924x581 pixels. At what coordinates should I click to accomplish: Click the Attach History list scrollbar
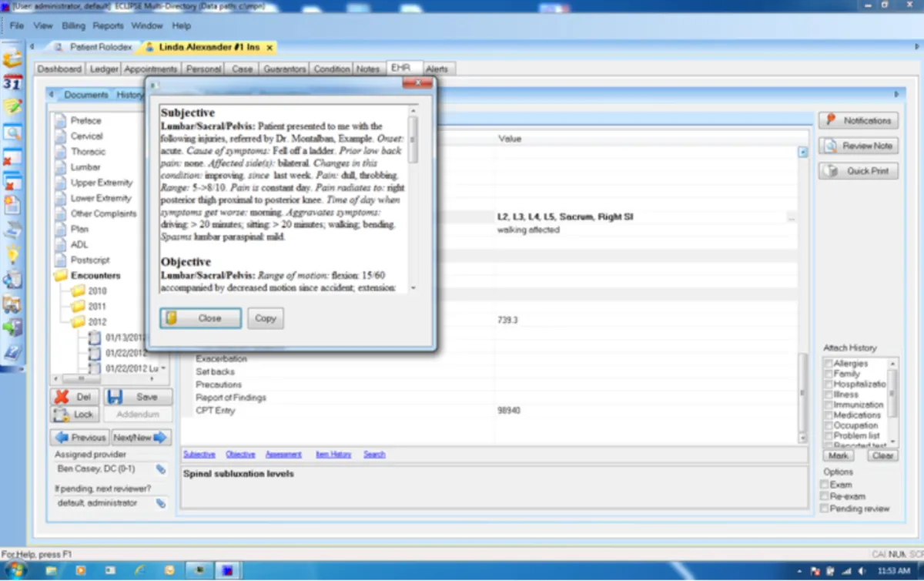click(893, 402)
